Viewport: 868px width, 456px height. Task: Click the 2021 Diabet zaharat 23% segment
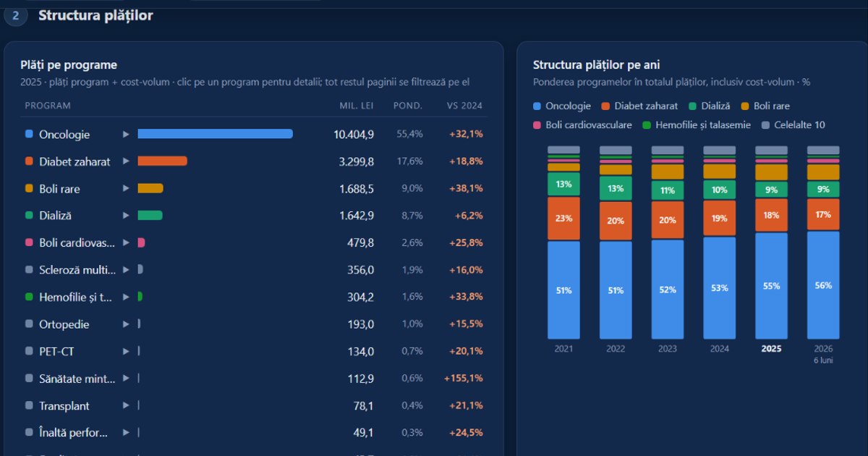tap(563, 218)
